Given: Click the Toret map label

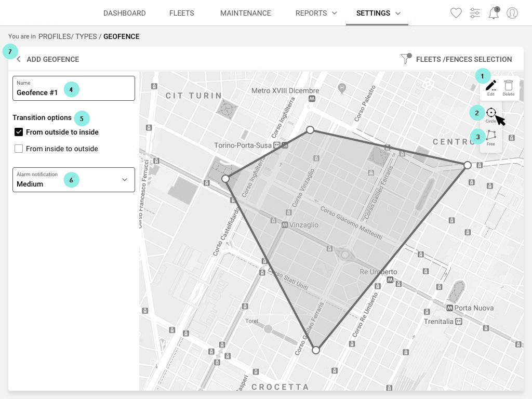Looking at the screenshot, I should point(252,321).
